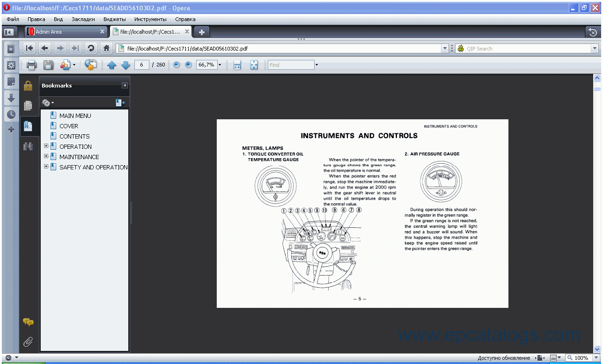
Task: Go to previous PDF page with up arrow
Action: (x=111, y=65)
